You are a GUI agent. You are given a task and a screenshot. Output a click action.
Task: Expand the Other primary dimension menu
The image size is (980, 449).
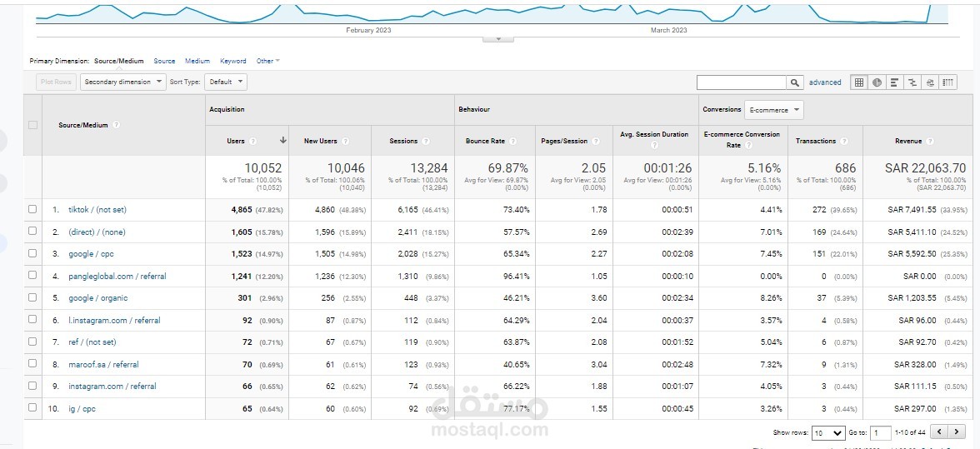[268, 61]
